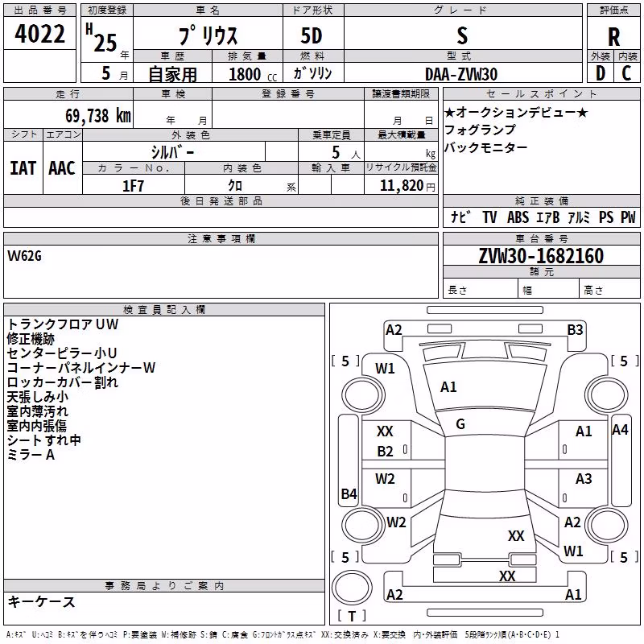Click the fuel type ガソリン

click(312, 73)
